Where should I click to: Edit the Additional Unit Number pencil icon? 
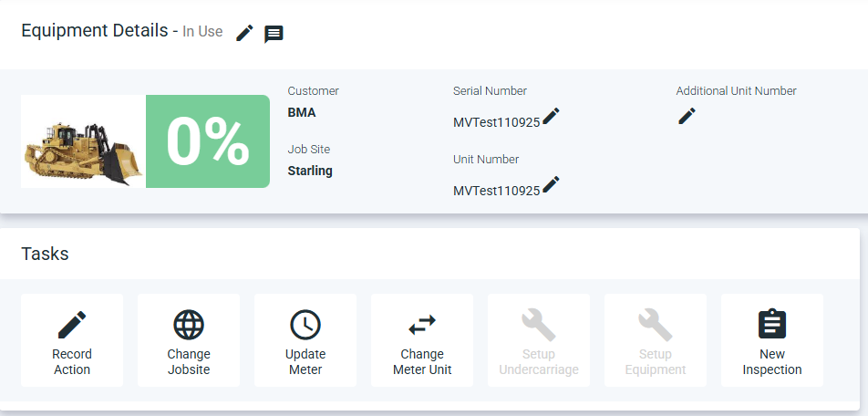(687, 116)
